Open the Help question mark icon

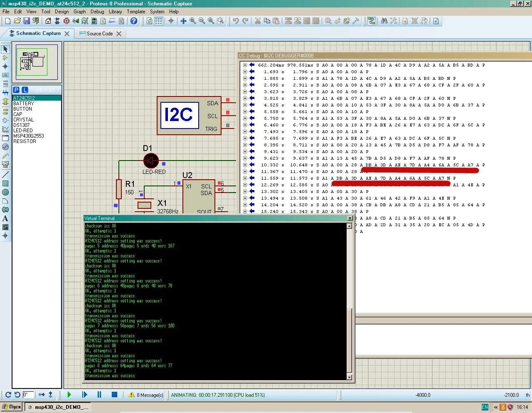pyautogui.click(x=134, y=21)
